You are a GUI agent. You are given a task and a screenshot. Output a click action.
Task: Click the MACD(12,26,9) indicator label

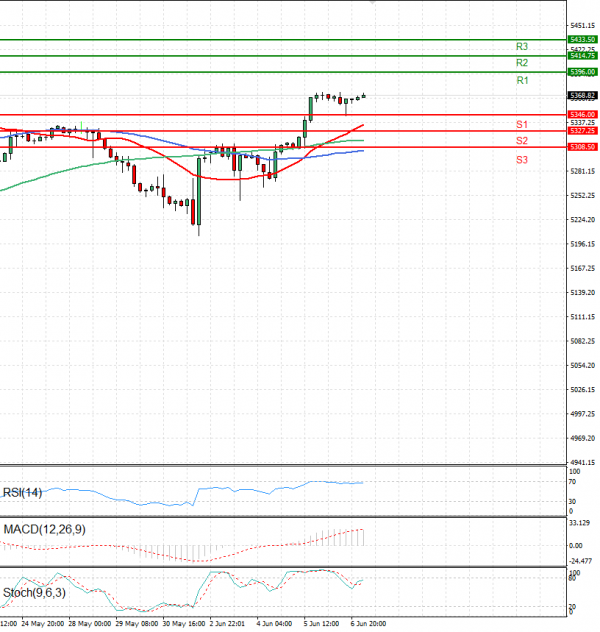45,529
